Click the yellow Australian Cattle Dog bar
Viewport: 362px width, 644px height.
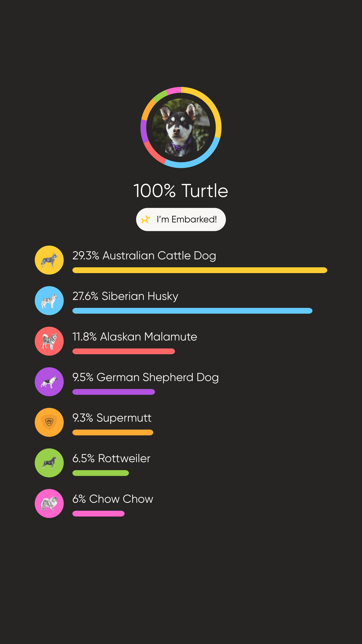point(200,270)
